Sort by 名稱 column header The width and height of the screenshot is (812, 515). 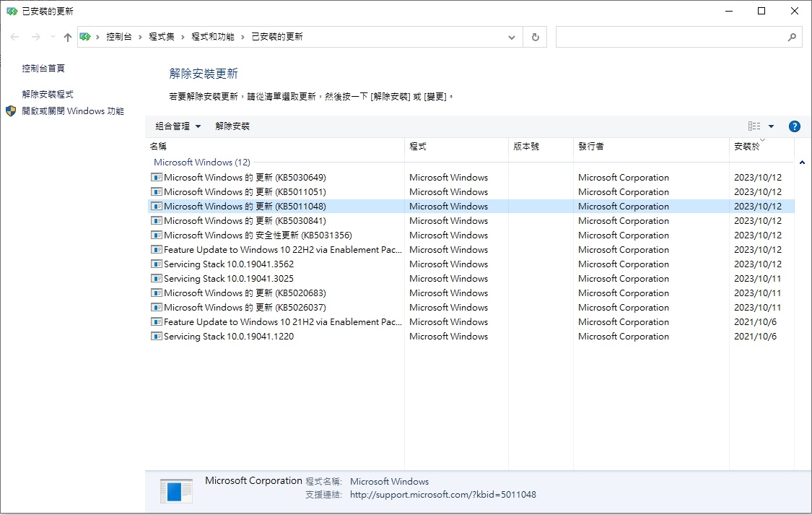click(275, 147)
